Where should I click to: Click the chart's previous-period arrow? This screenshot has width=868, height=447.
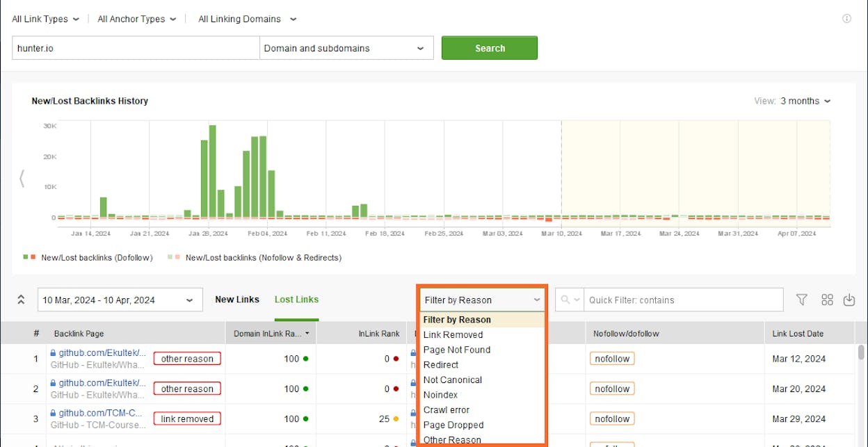click(x=22, y=179)
